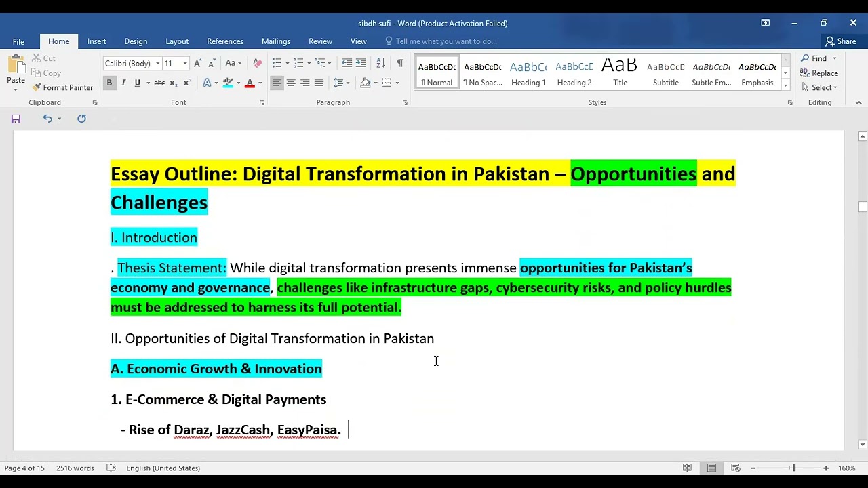Click the Line and Paragraph Spacing icon

pyautogui.click(x=338, y=83)
